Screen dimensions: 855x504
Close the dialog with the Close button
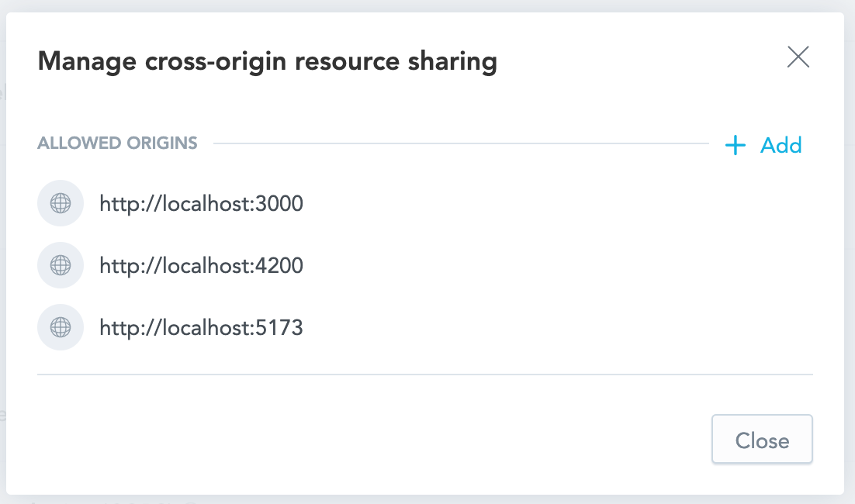pos(761,440)
